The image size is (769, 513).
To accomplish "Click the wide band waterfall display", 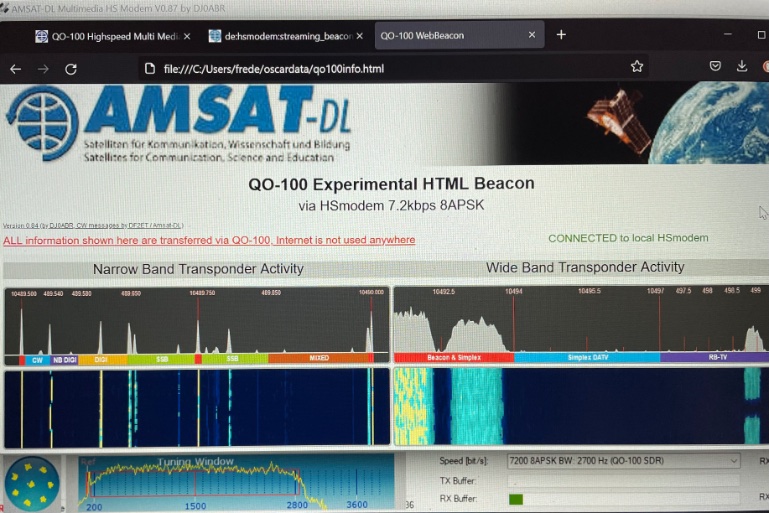I will 582,407.
